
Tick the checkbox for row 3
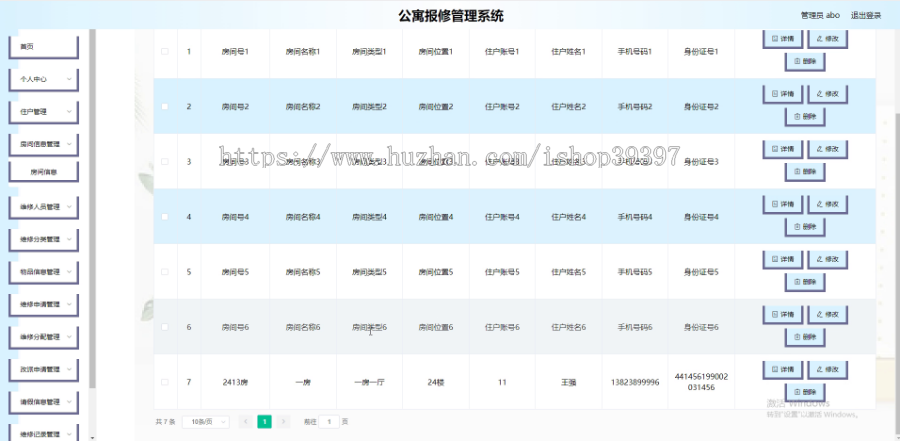point(165,161)
